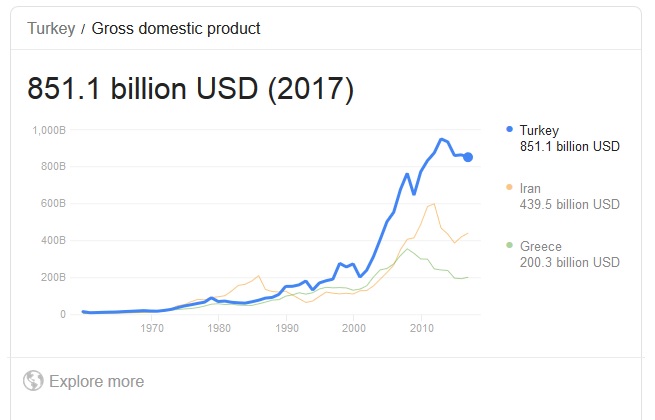
Task: Click the 1990 label on the x-axis
Action: [x=287, y=328]
